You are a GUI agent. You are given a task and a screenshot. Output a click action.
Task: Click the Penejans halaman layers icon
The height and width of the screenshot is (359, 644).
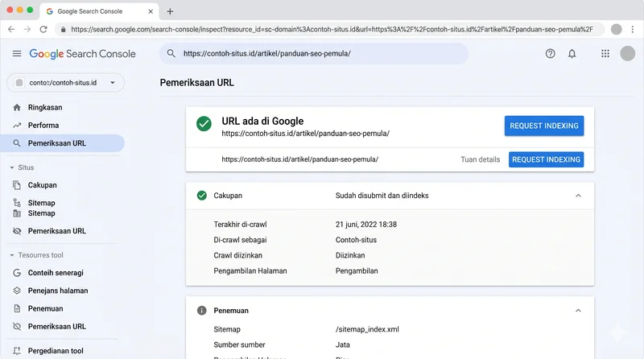pos(17,291)
